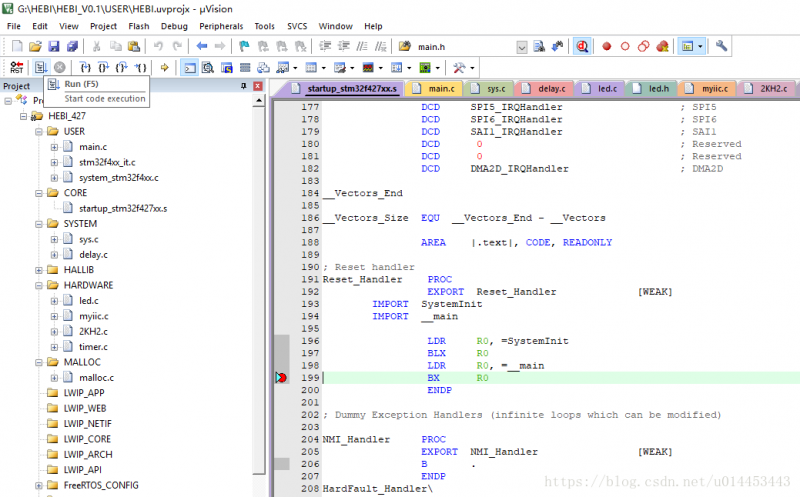This screenshot has height=497, width=800.
Task: Click the Start/Stop Debug Session icon
Action: (582, 46)
